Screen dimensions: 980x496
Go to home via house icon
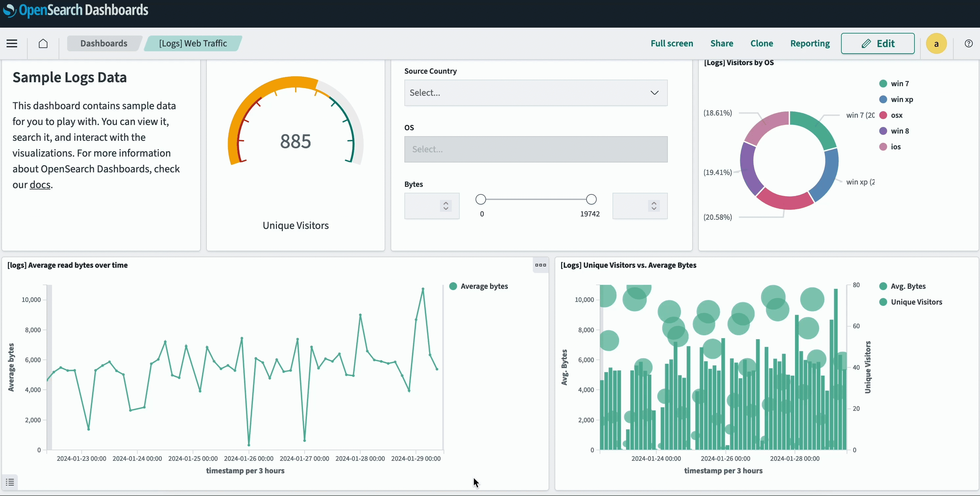pos(43,43)
